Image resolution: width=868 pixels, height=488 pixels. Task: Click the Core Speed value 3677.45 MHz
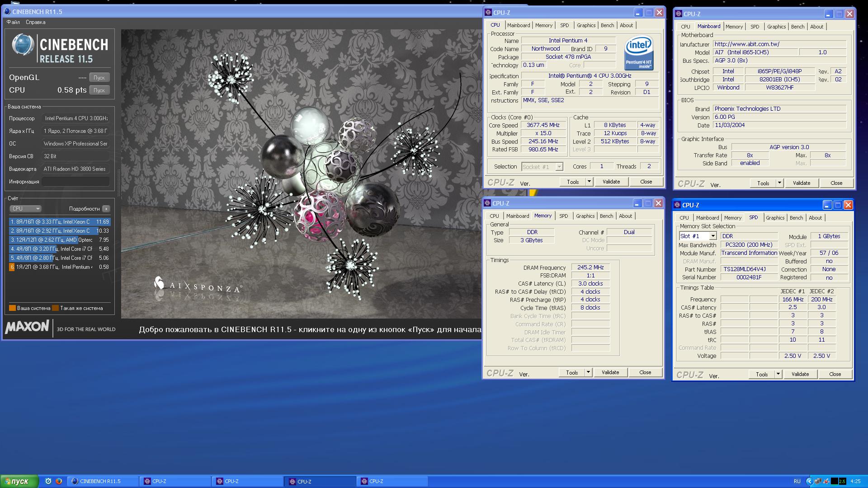[543, 125]
